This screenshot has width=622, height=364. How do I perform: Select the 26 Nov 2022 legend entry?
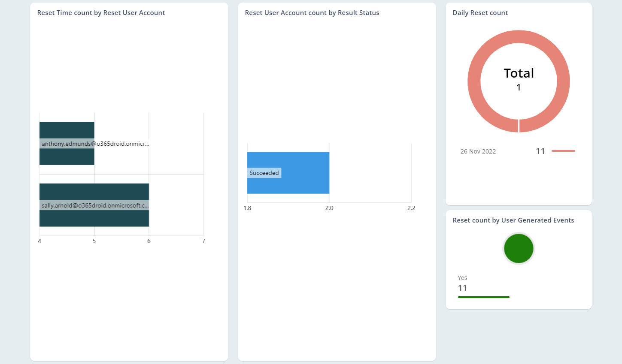478,151
